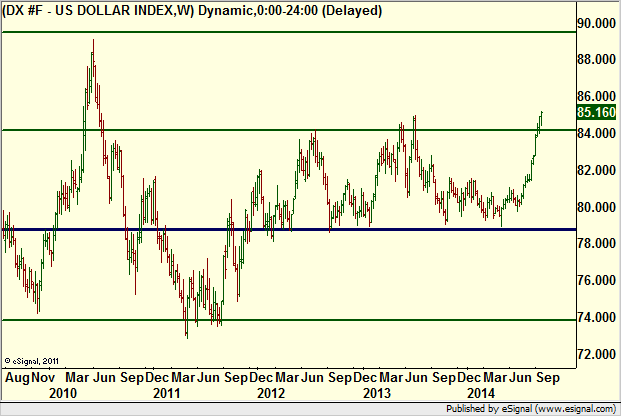This screenshot has height=416, width=621.
Task: Click the 90.000 price axis label
Action: [596, 23]
